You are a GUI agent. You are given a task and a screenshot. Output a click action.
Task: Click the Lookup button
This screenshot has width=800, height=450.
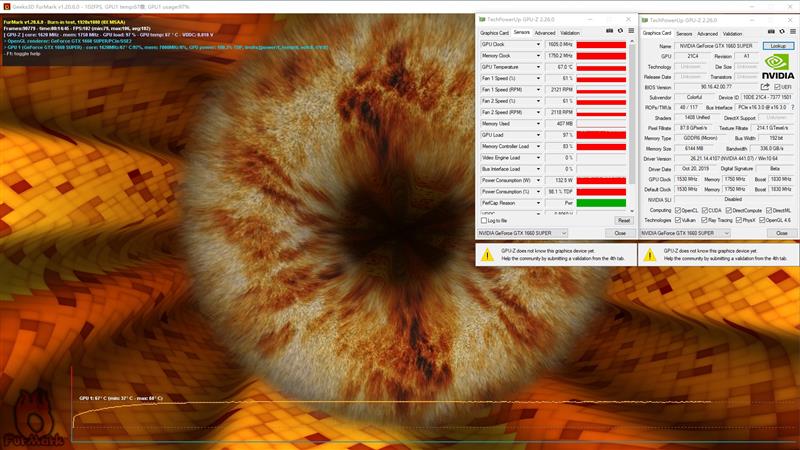click(x=779, y=46)
